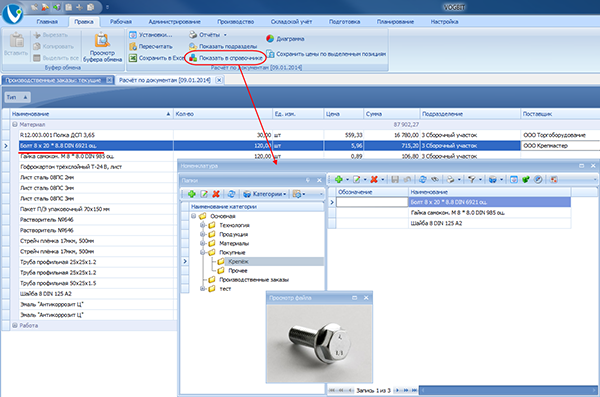Open the Категории dropdown in Папки
Image resolution: width=600 pixels, height=397 pixels.
[265, 194]
